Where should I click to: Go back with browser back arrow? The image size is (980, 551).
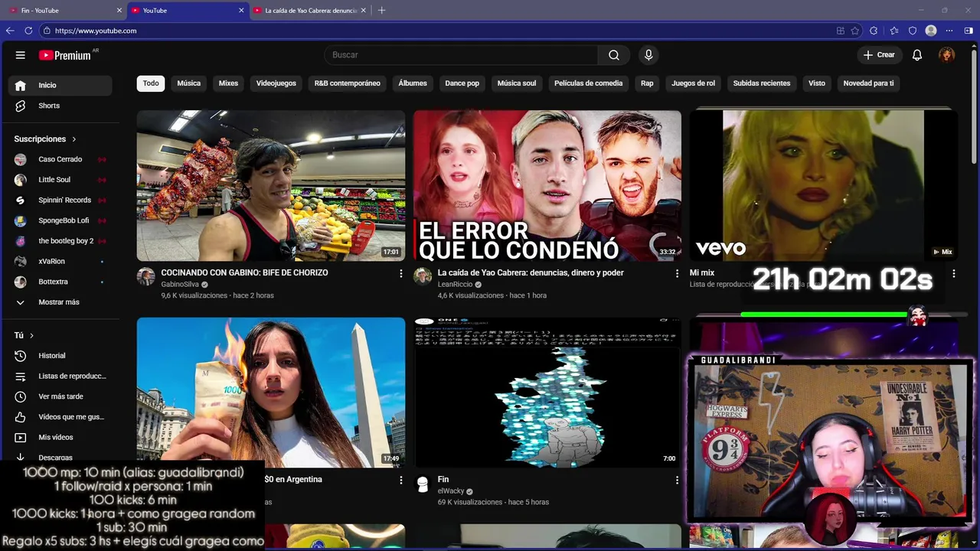10,31
